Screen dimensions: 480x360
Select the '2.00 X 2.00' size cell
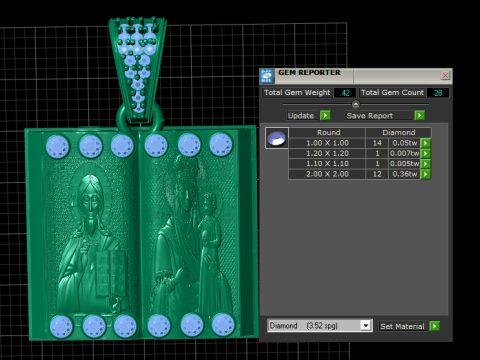(x=327, y=174)
